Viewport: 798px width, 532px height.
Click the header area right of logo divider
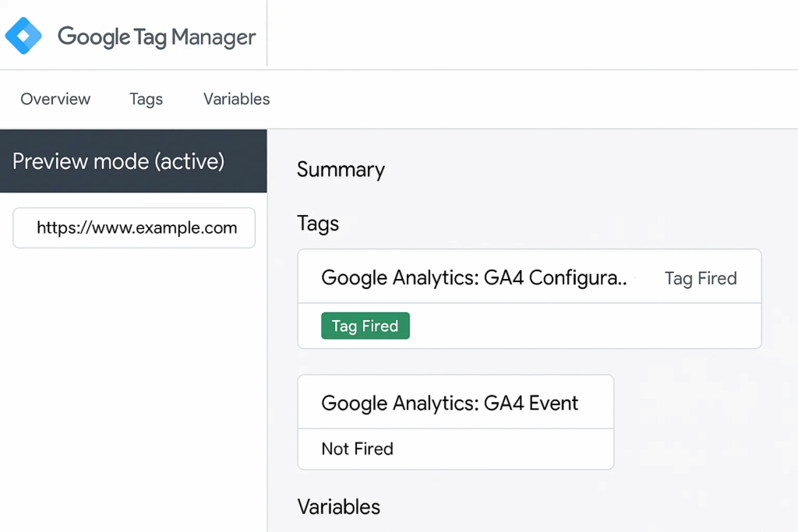pyautogui.click(x=532, y=34)
